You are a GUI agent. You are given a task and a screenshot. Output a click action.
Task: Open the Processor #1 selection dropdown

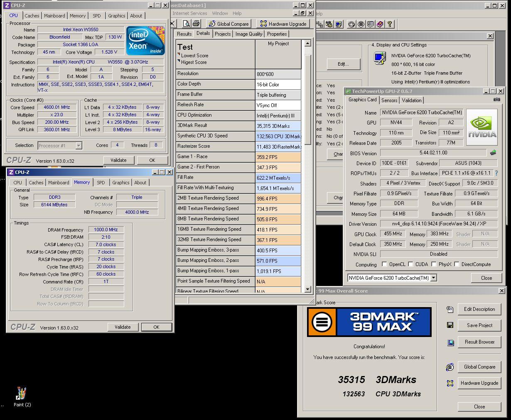point(79,146)
